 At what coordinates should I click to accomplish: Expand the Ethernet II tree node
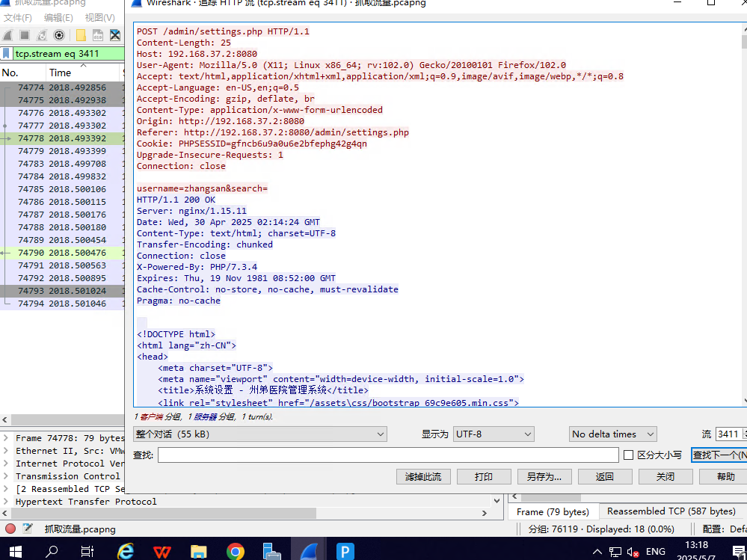click(x=6, y=451)
